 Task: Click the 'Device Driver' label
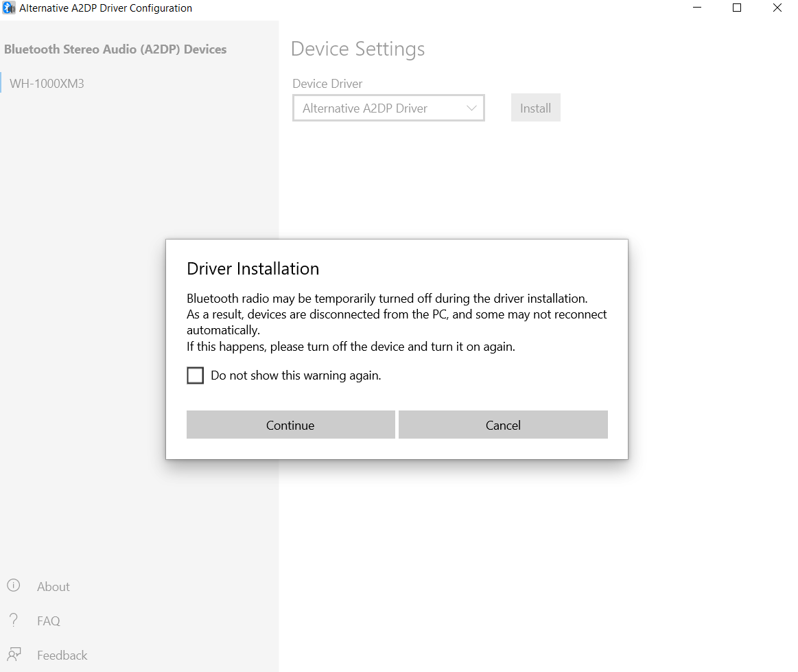point(327,84)
